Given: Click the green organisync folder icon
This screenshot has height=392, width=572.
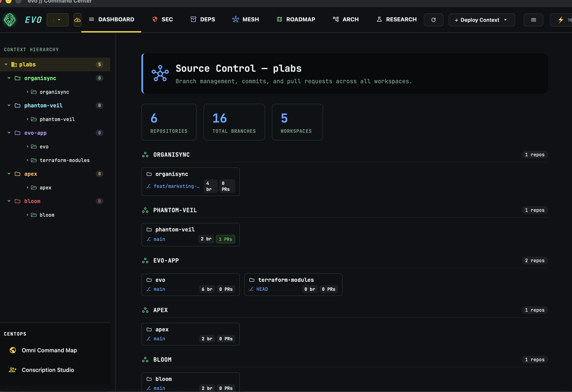Looking at the screenshot, I should 18,78.
